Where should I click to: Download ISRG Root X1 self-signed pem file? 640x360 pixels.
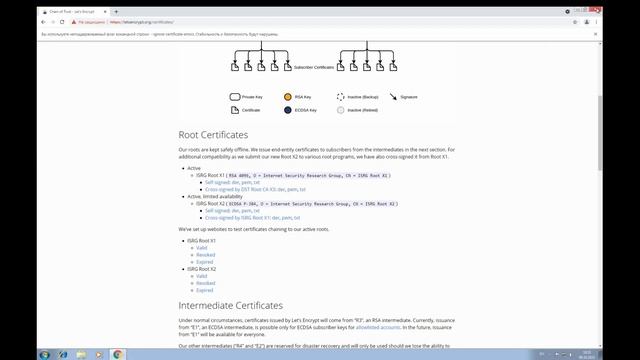[x=246, y=182]
